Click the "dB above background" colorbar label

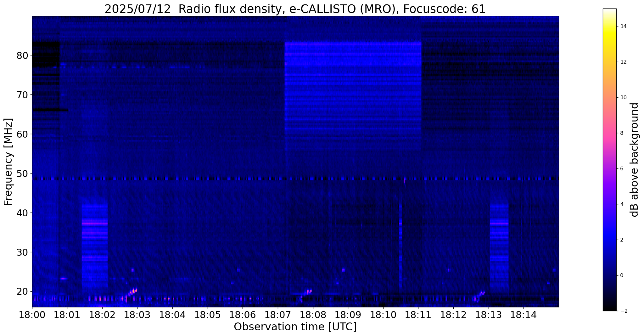click(x=635, y=160)
